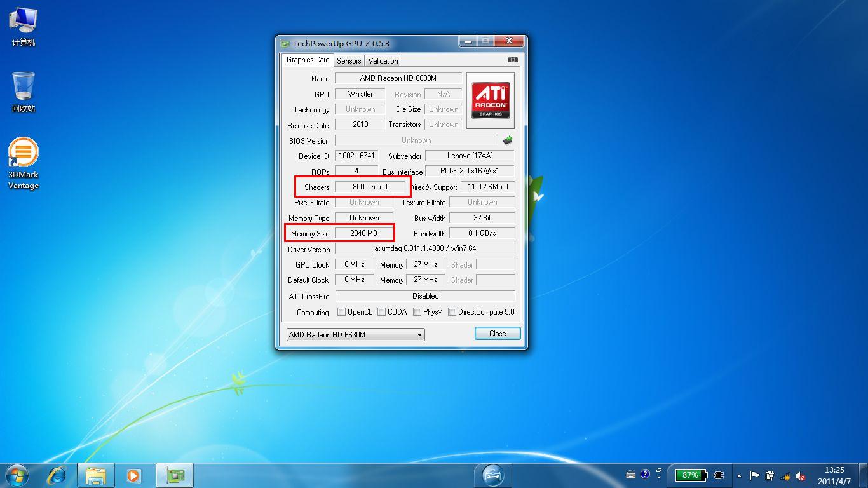Click the Bus Interface field PCI-E 2.0 x16 @ x1

(470, 171)
